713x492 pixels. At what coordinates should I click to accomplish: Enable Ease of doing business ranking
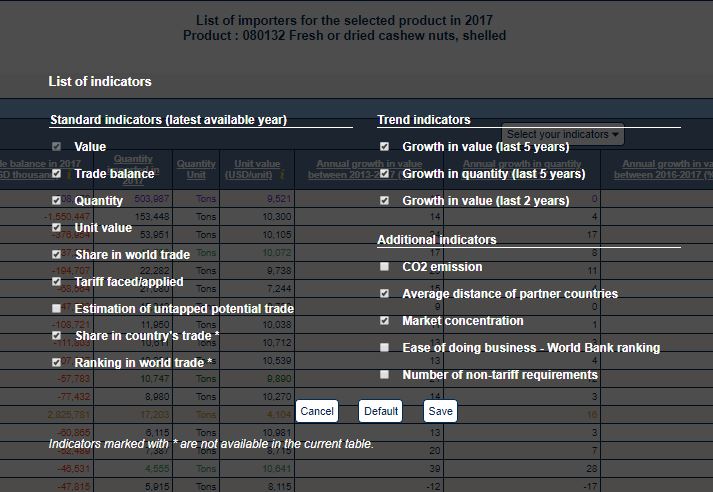(x=385, y=348)
